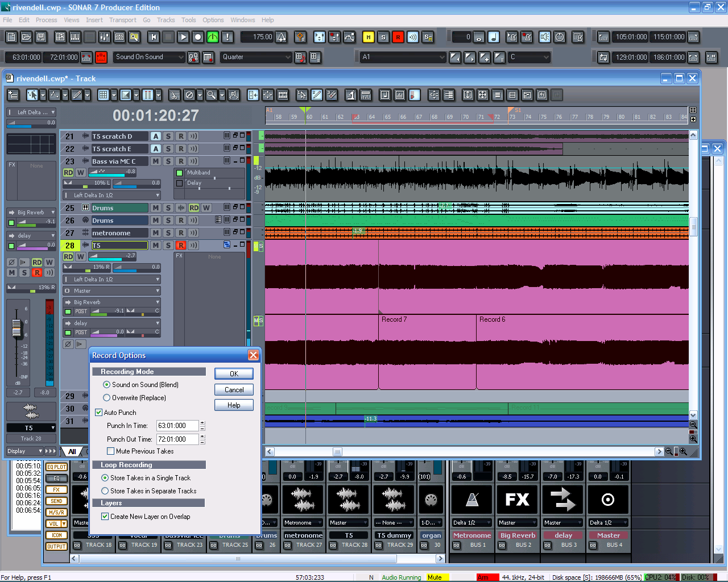Toggle Multiband effect enable box on Bass track

point(179,173)
